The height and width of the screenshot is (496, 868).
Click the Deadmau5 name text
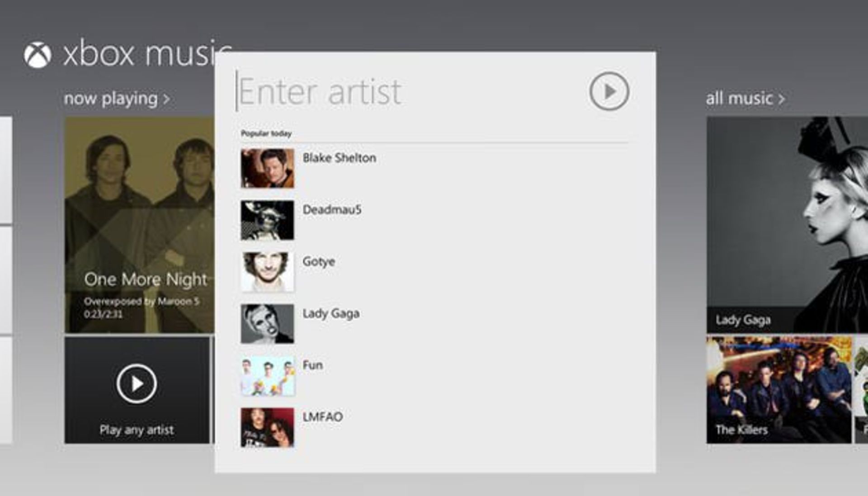pos(332,210)
